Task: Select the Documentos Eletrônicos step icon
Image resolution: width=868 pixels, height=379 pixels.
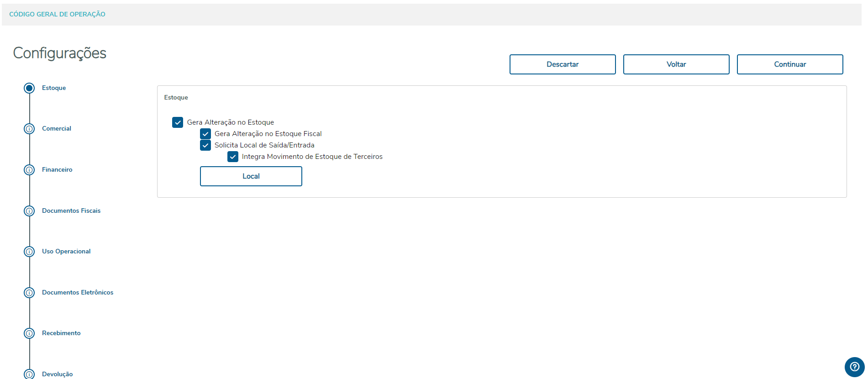Action: (x=29, y=293)
